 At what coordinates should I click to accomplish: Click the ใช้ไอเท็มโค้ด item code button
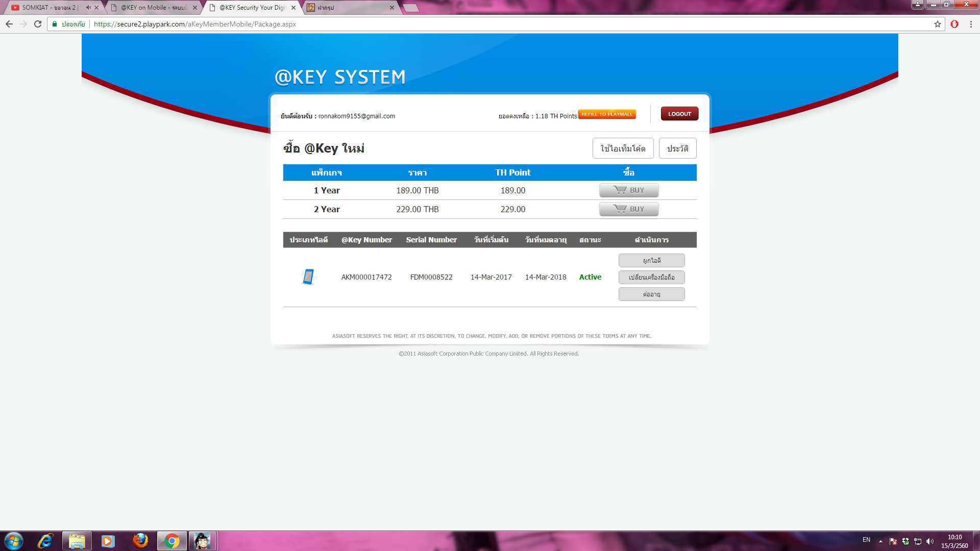point(623,148)
